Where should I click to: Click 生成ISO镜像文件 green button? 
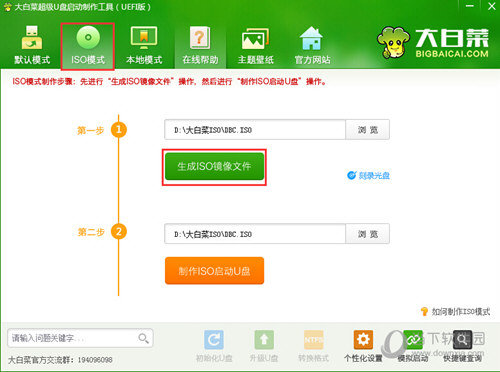tap(214, 166)
